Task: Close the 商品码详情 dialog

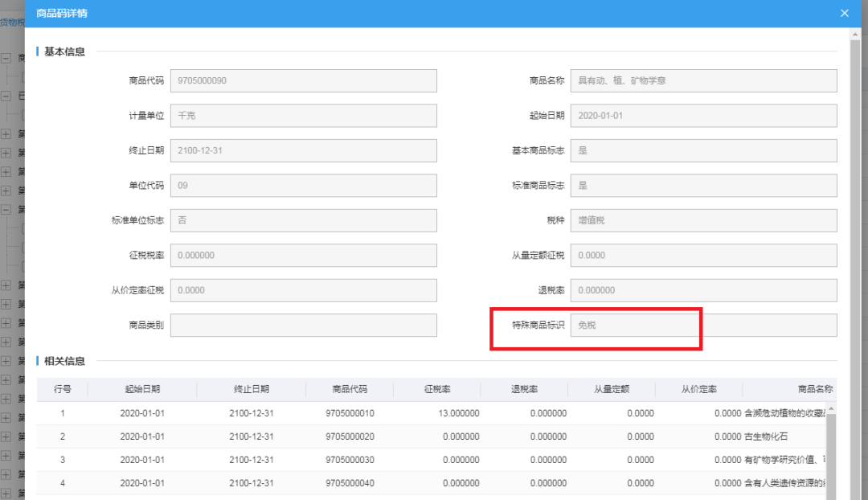Action: click(844, 13)
